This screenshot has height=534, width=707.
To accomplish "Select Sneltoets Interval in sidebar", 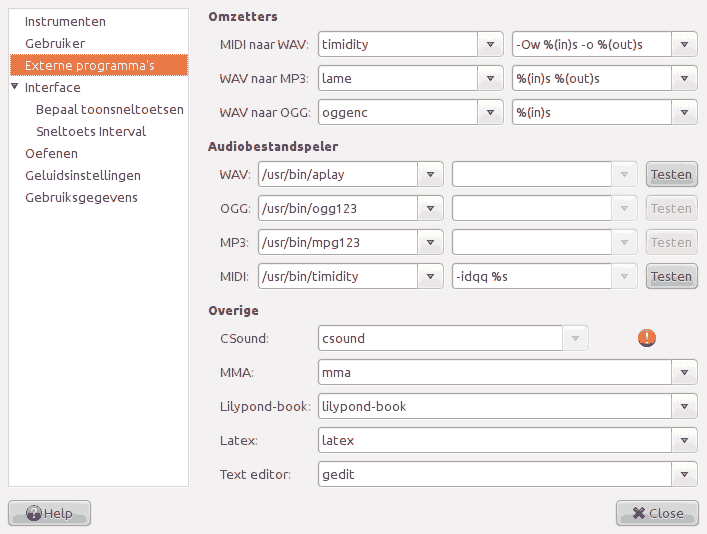I will tap(91, 131).
